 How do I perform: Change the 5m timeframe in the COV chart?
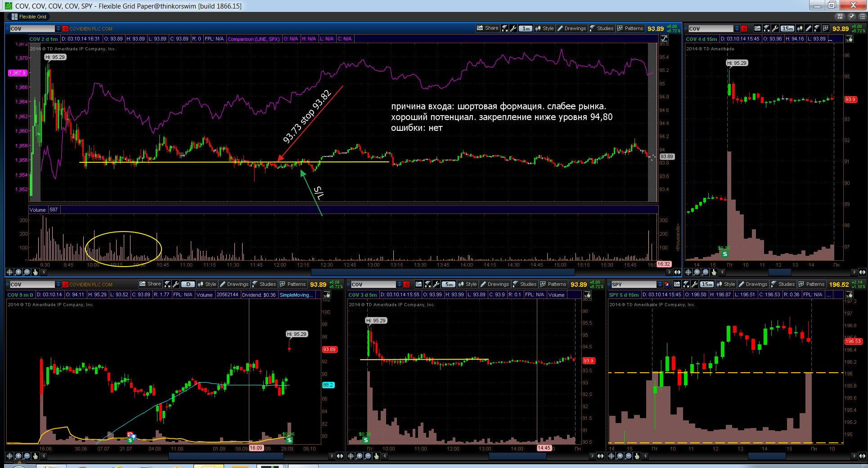click(449, 284)
